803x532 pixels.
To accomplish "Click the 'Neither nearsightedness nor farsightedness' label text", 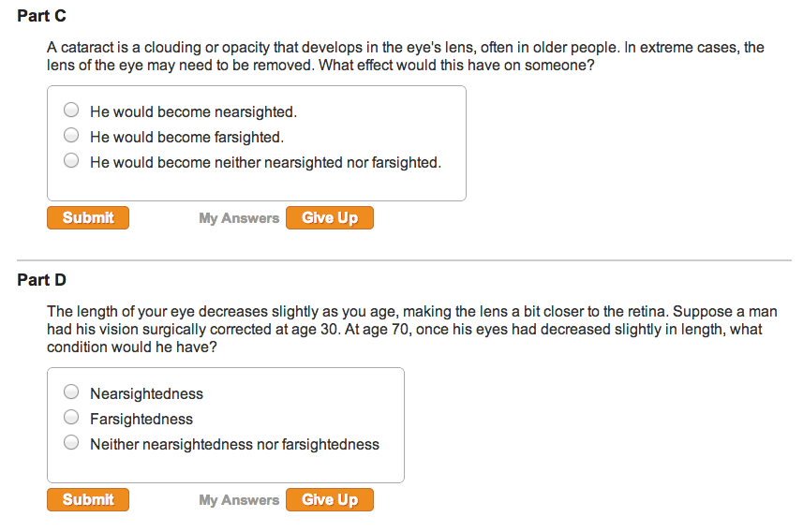I will pyautogui.click(x=234, y=444).
